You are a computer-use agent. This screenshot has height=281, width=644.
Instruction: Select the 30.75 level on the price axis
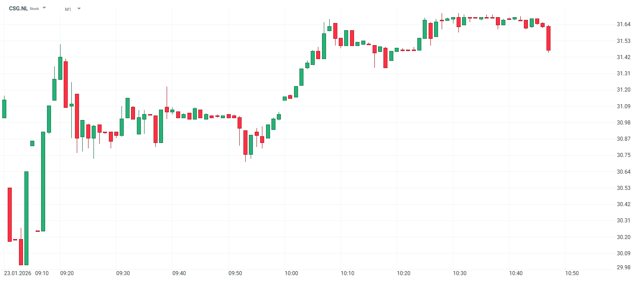click(623, 155)
